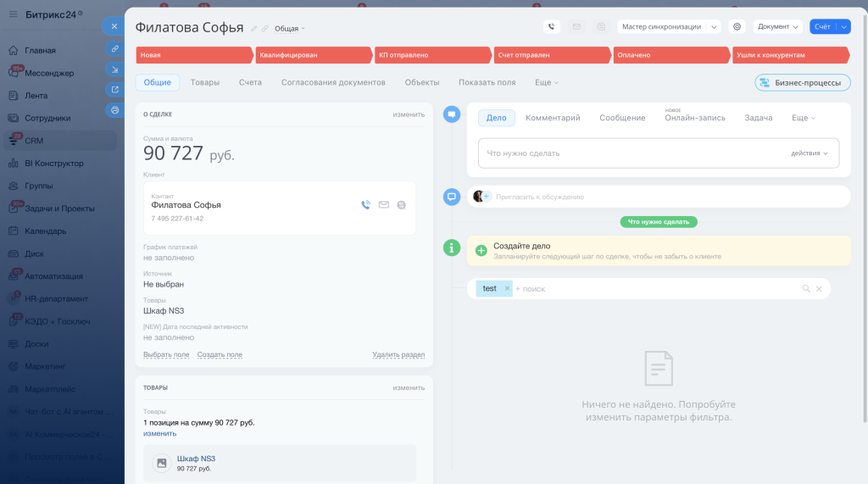Copy link icon next to deal title

[264, 28]
